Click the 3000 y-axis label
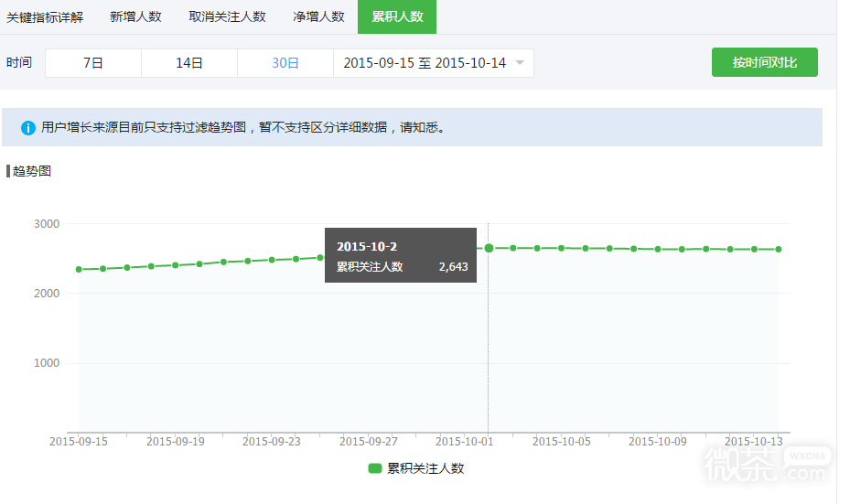The image size is (850, 504). pyautogui.click(x=47, y=224)
